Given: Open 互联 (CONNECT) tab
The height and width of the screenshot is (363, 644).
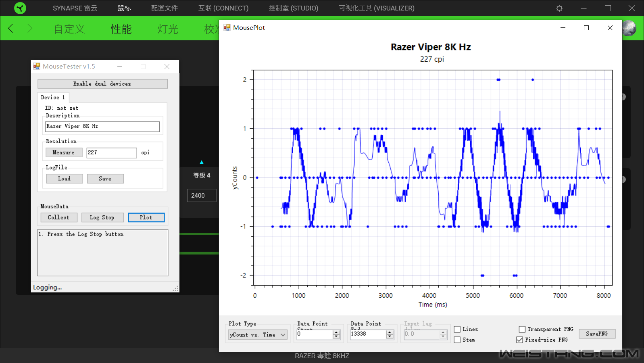Looking at the screenshot, I should point(223,8).
